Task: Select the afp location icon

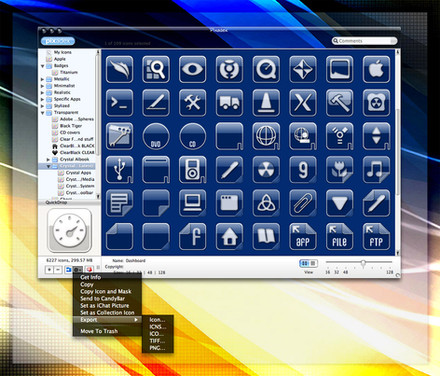Action: [303, 237]
